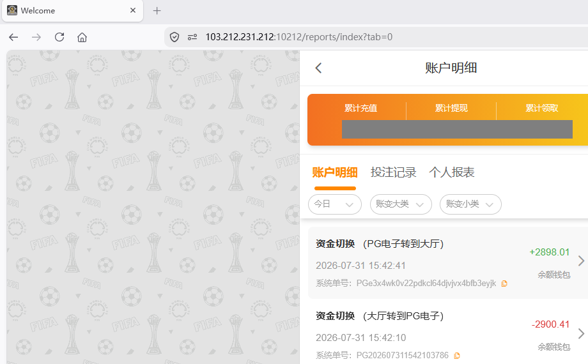Click the browser forward arrow
This screenshot has height=364, width=588.
36,37
